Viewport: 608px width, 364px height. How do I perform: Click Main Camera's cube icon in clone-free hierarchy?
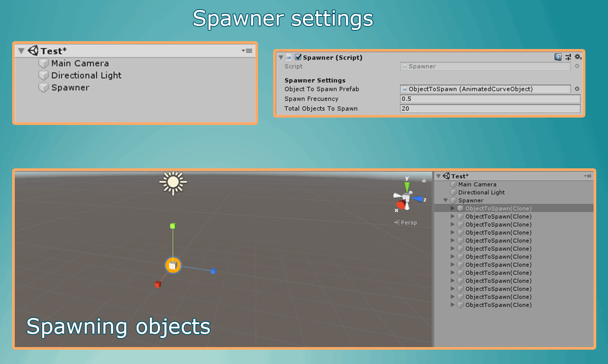[x=43, y=63]
